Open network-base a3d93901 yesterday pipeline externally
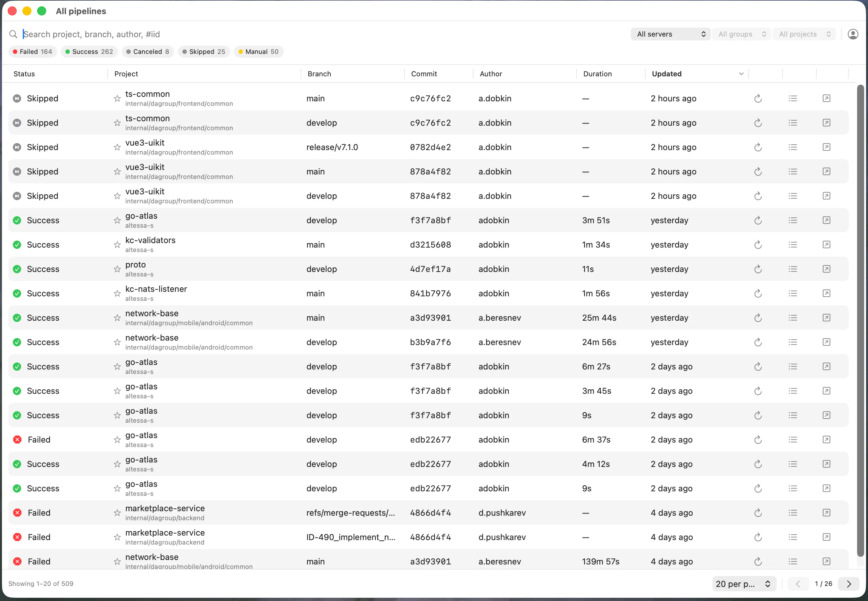868x601 pixels. (826, 318)
